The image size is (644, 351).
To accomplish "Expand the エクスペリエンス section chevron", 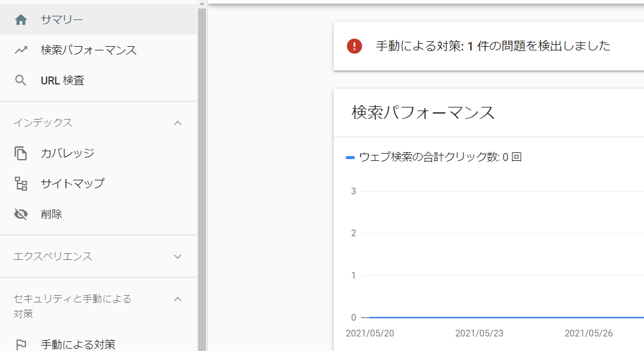I will point(177,257).
